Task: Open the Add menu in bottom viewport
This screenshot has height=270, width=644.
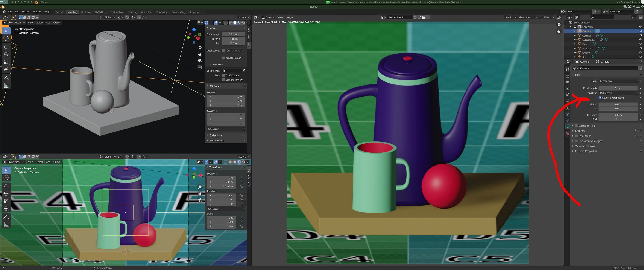Action: pos(48,162)
